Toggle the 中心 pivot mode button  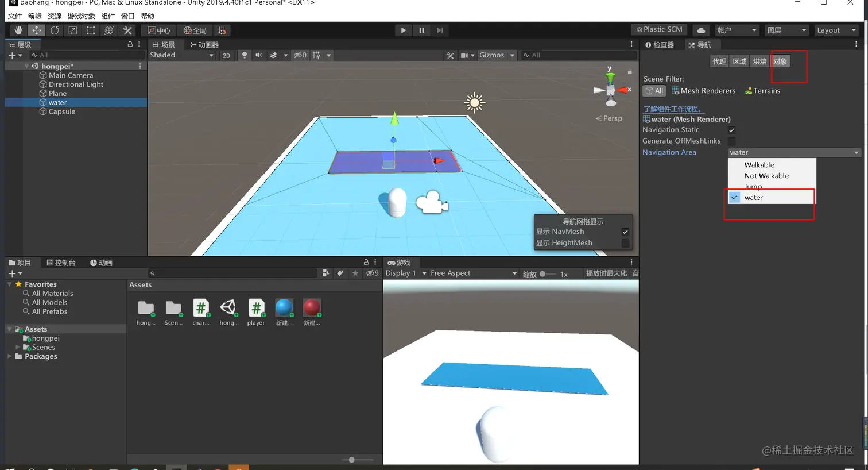point(159,30)
